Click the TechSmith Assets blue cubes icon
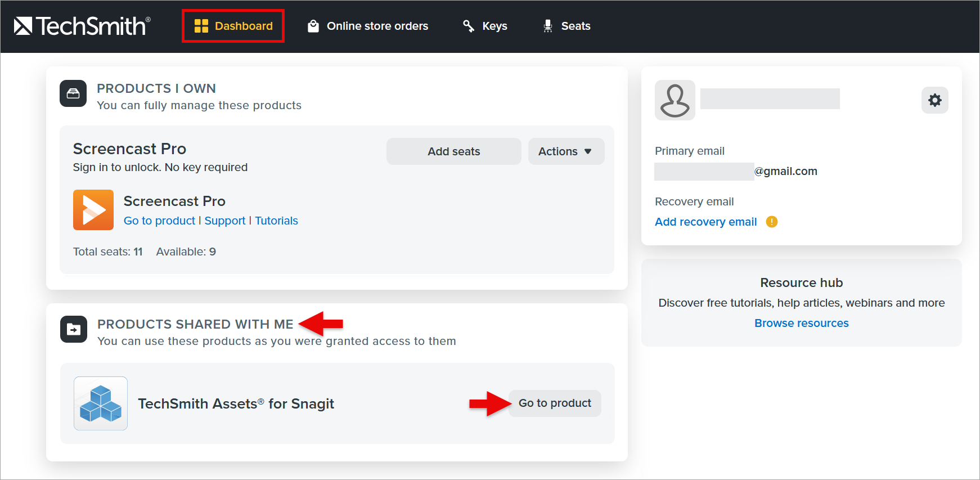The height and width of the screenshot is (480, 980). coord(101,403)
